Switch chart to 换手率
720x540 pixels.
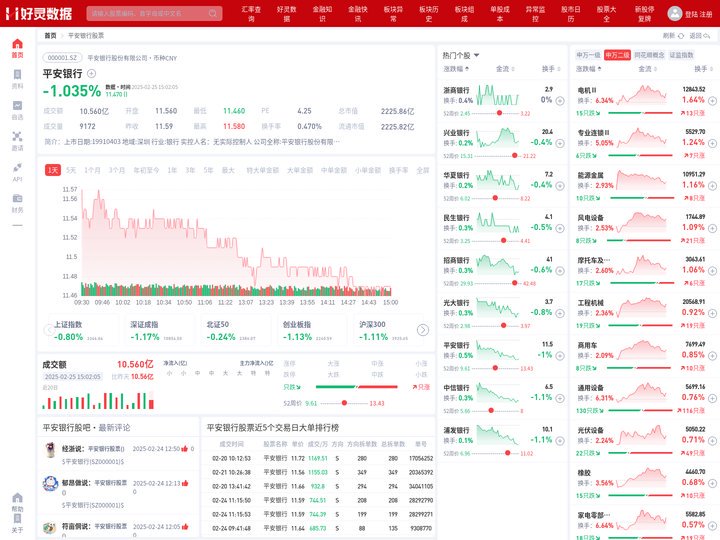[x=399, y=170]
